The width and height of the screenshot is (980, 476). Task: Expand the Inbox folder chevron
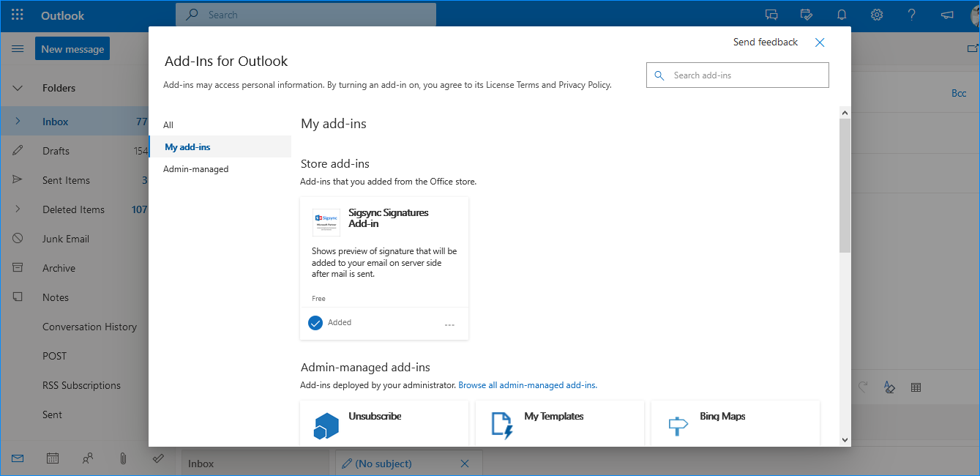click(x=18, y=122)
